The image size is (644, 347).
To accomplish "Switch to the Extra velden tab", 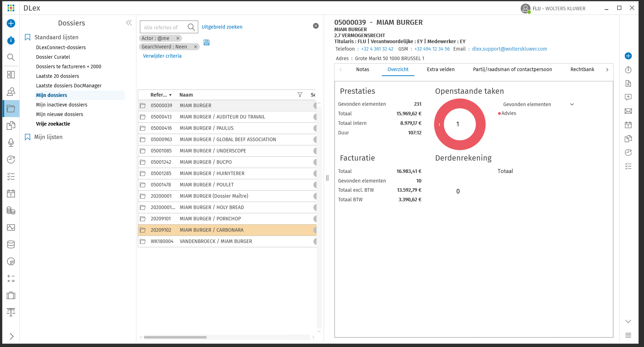I will coord(441,69).
